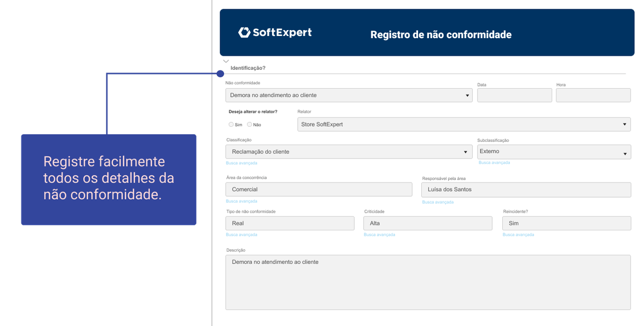The width and height of the screenshot is (644, 326).
Task: Click Busca avançada under Classificação
Action: [241, 163]
